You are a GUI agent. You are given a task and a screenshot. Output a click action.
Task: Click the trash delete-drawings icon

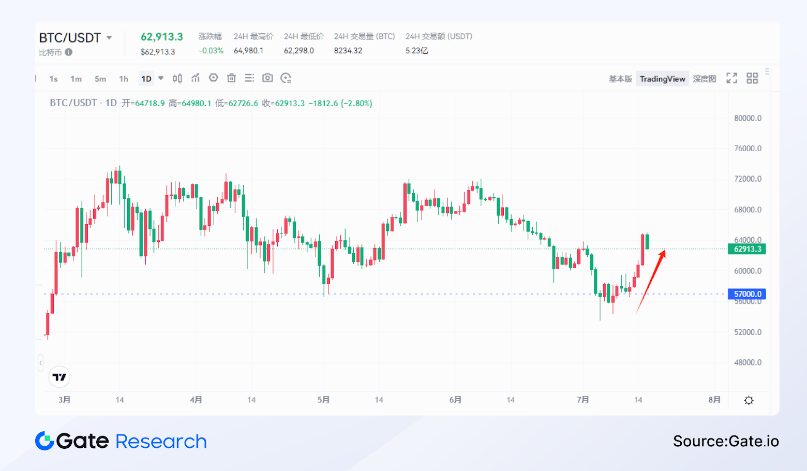(231, 78)
